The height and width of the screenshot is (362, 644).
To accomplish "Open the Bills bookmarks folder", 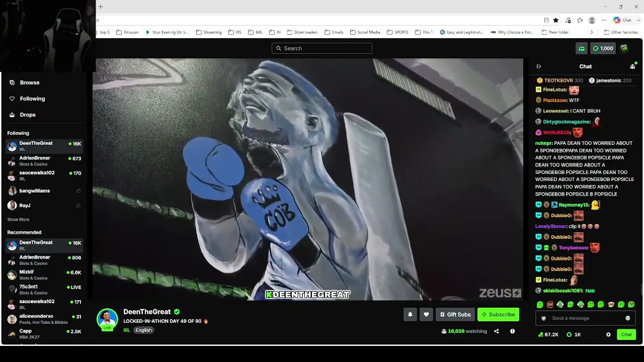I will pos(255,32).
